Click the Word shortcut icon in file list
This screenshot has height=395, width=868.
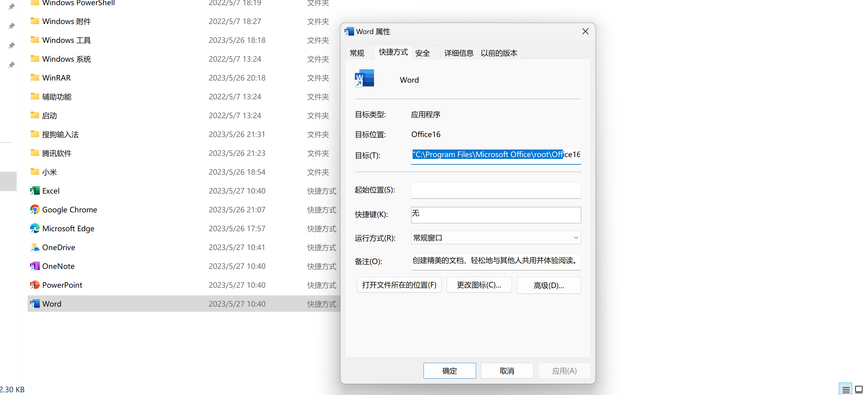35,304
